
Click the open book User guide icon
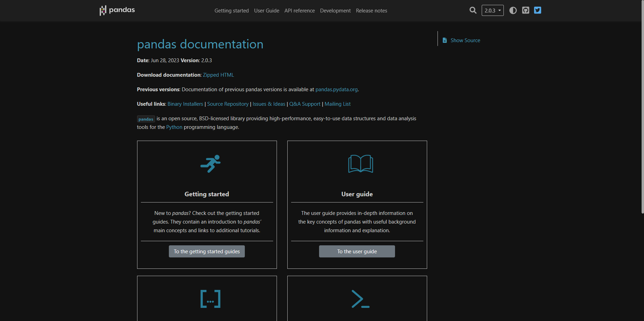361,164
